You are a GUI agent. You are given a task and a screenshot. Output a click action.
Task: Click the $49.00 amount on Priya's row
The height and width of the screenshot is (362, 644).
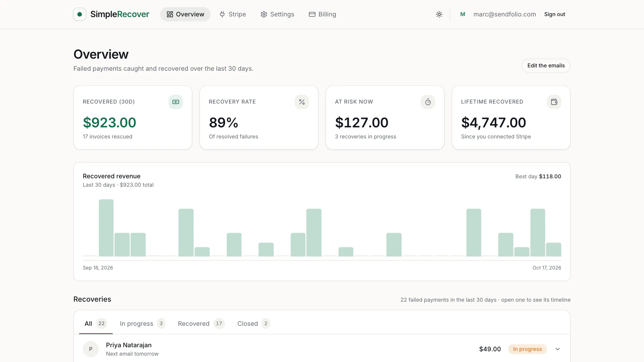coord(490,349)
